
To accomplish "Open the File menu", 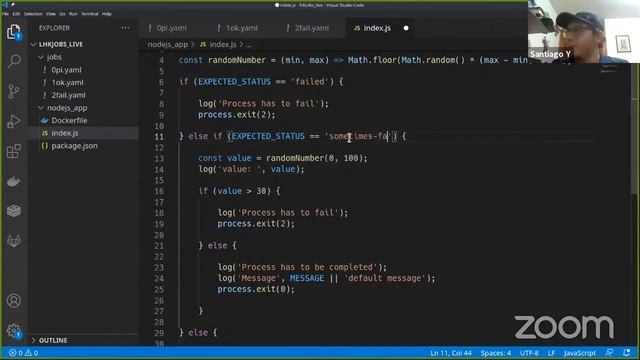I will 5,14.
